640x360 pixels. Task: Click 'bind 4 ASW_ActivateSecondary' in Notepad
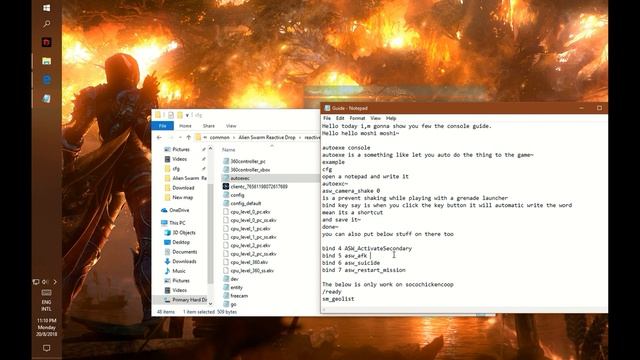(x=367, y=248)
